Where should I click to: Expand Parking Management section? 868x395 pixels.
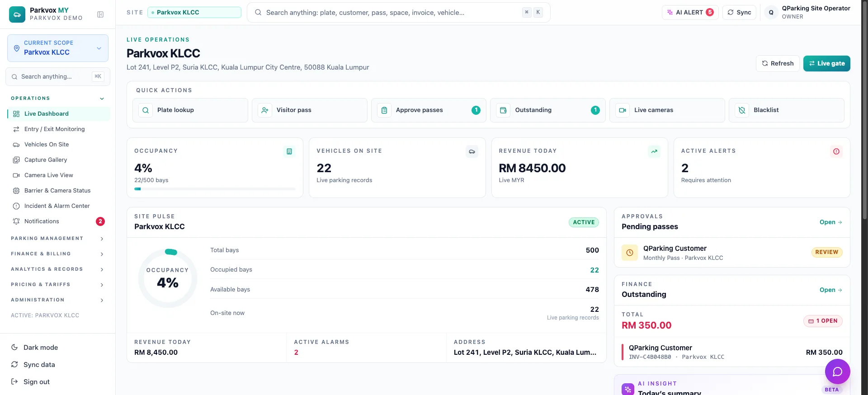58,239
